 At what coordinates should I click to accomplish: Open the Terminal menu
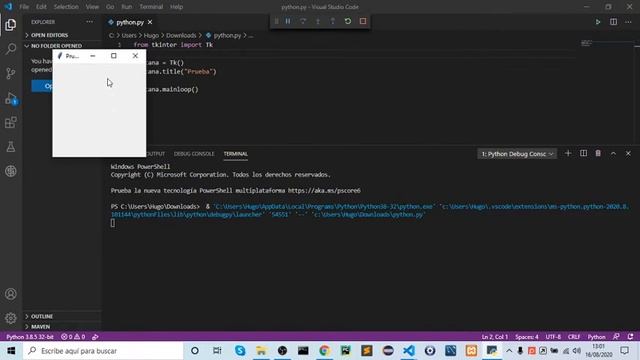[151, 7]
